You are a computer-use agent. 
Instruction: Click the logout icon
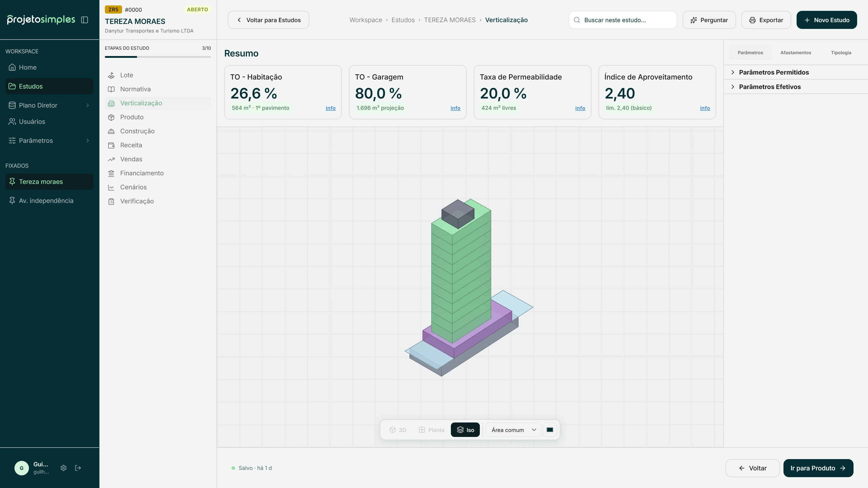(x=78, y=468)
